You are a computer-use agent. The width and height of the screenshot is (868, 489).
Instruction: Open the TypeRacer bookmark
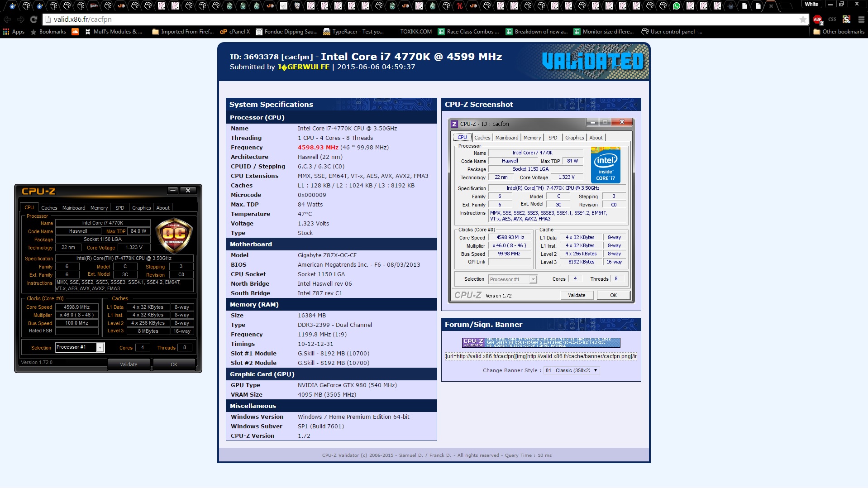tap(353, 32)
